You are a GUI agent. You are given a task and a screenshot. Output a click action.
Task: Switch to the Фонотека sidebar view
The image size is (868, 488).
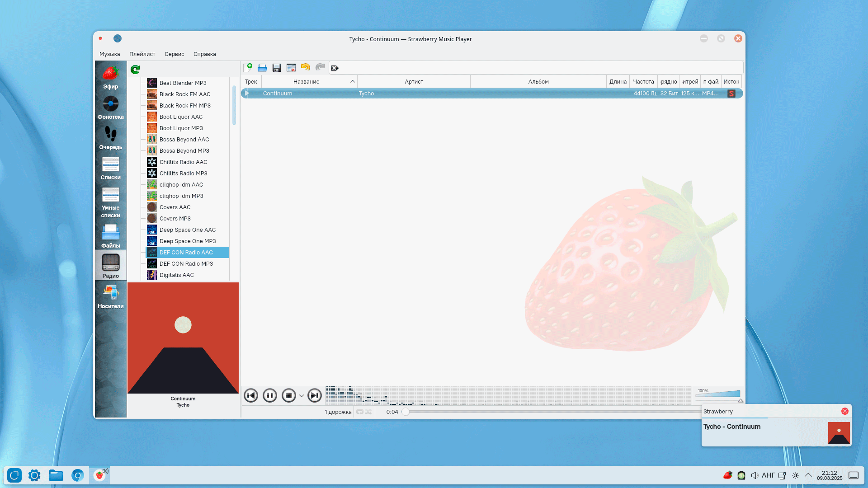click(x=110, y=108)
